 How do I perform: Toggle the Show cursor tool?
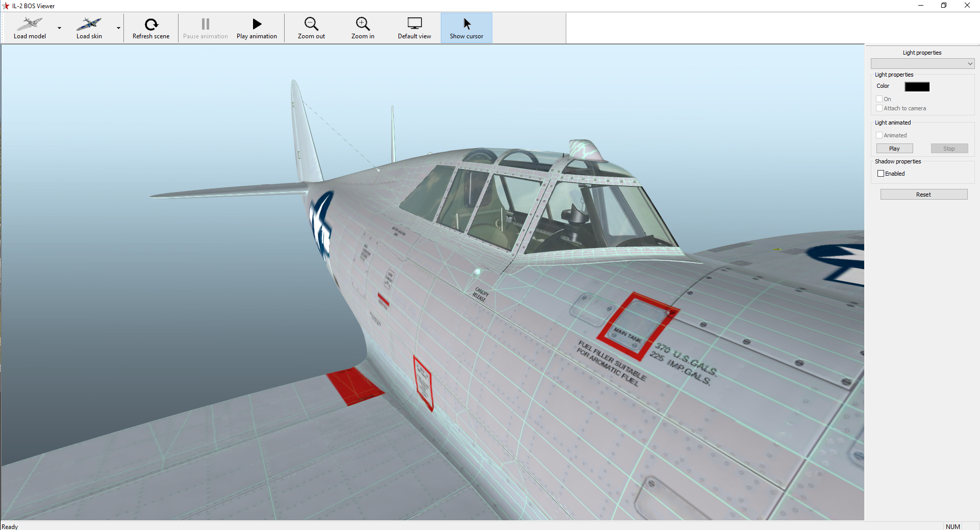pyautogui.click(x=466, y=28)
